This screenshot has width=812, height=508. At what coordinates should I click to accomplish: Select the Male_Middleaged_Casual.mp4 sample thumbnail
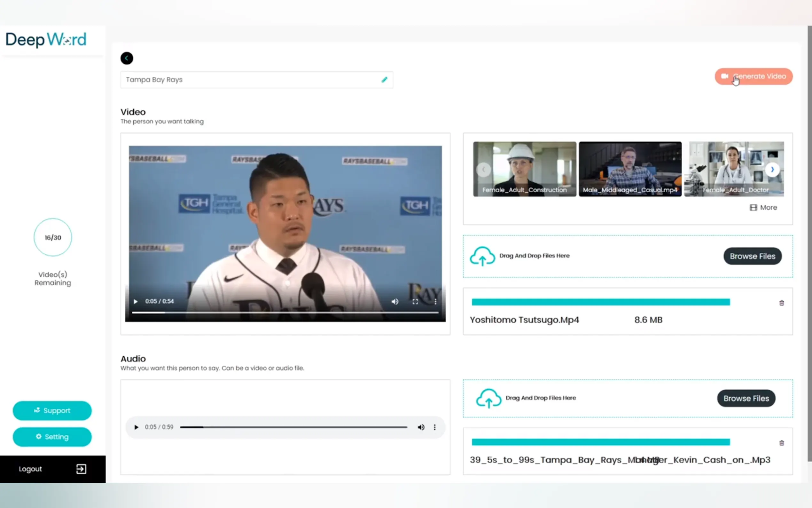coord(630,169)
